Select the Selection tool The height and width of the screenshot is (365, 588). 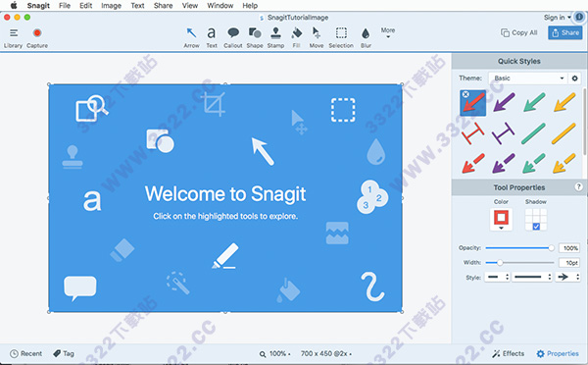coord(341,37)
